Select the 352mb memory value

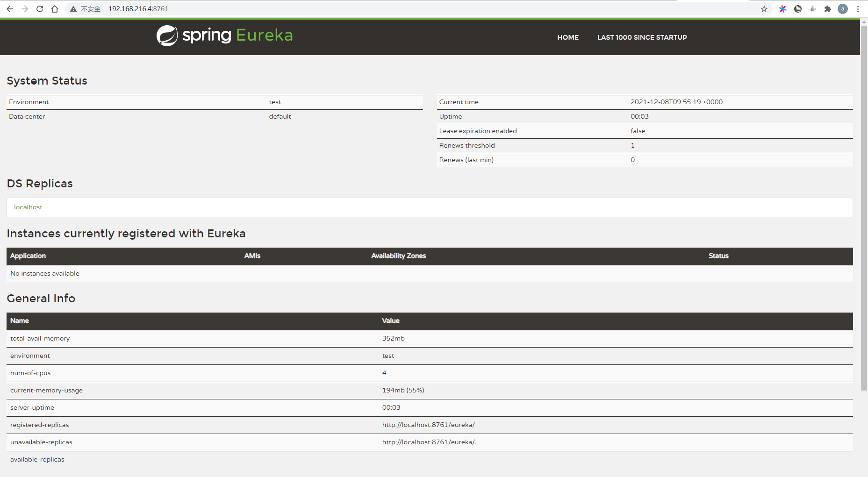(x=394, y=339)
